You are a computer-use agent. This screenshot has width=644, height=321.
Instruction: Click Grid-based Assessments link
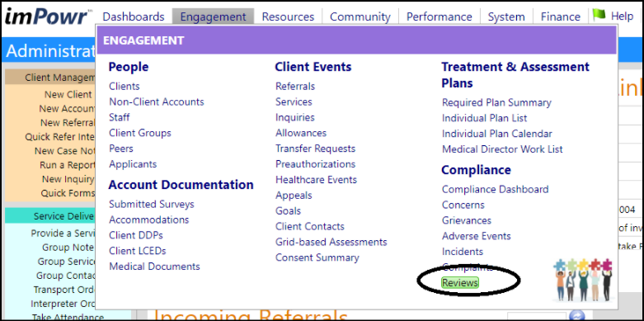click(x=331, y=242)
